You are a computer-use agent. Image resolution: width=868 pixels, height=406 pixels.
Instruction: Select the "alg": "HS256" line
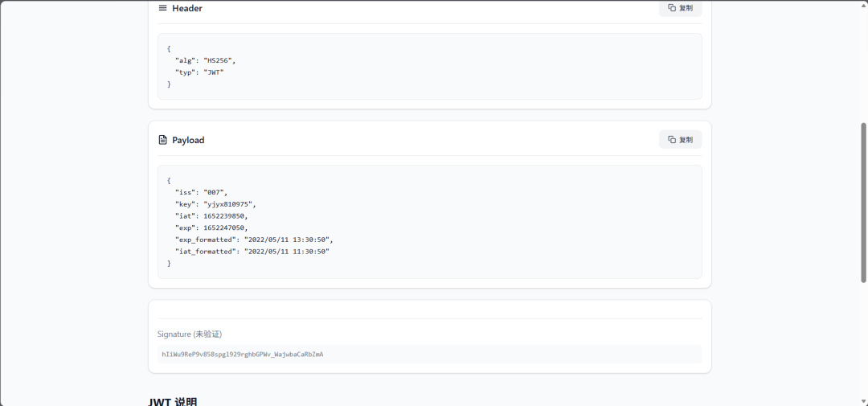(x=206, y=60)
